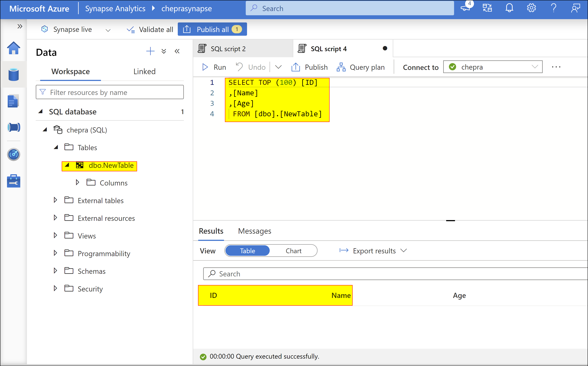Open the Messages tab
Screen dimensions: 588x366
(x=254, y=231)
